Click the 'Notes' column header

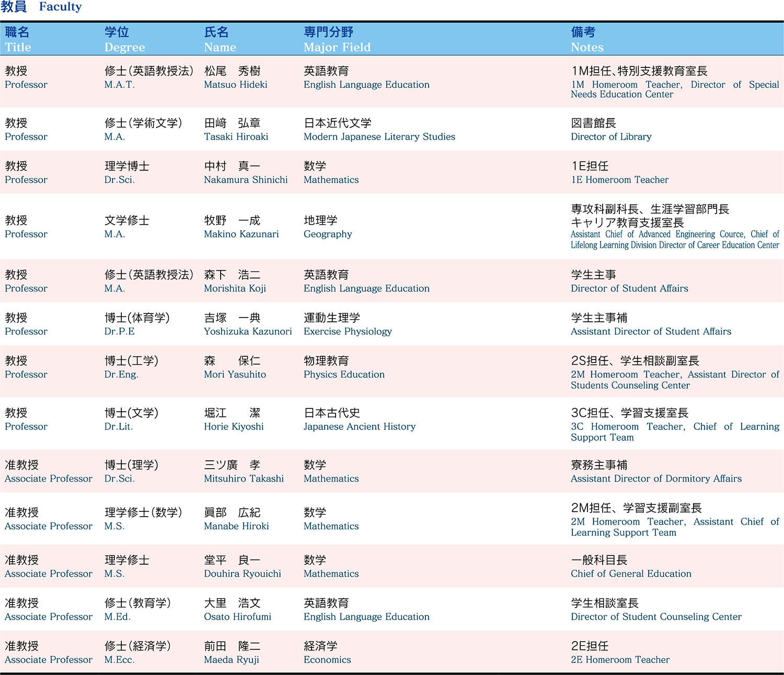pos(587,48)
